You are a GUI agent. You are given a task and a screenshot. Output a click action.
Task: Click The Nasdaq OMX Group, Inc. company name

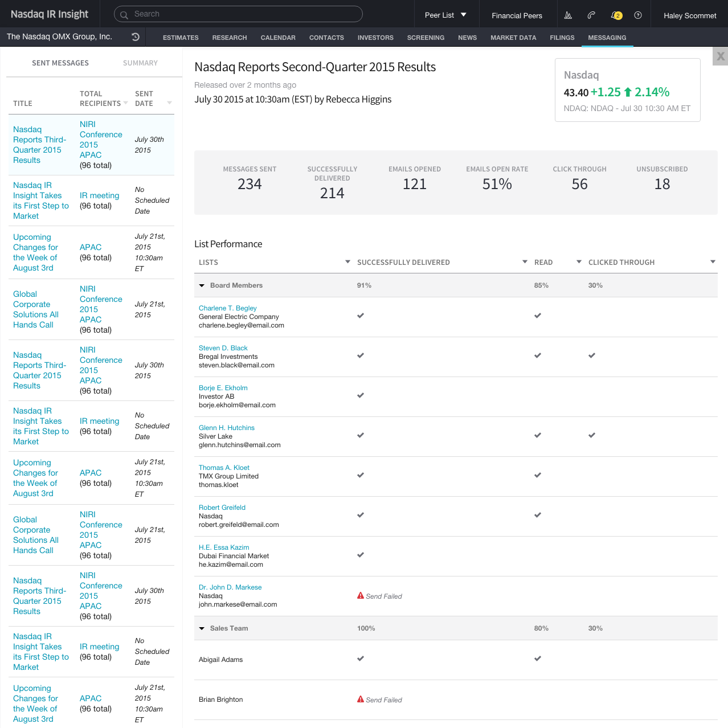coord(59,36)
